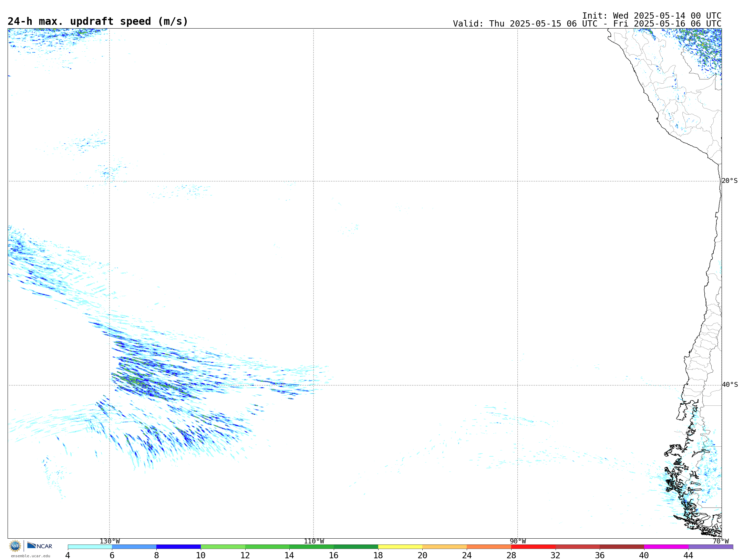The height and width of the screenshot is (560, 744).
Task: Click the 'Init: Wed 2025-05-14 00 UTC' text
Action: tap(652, 16)
